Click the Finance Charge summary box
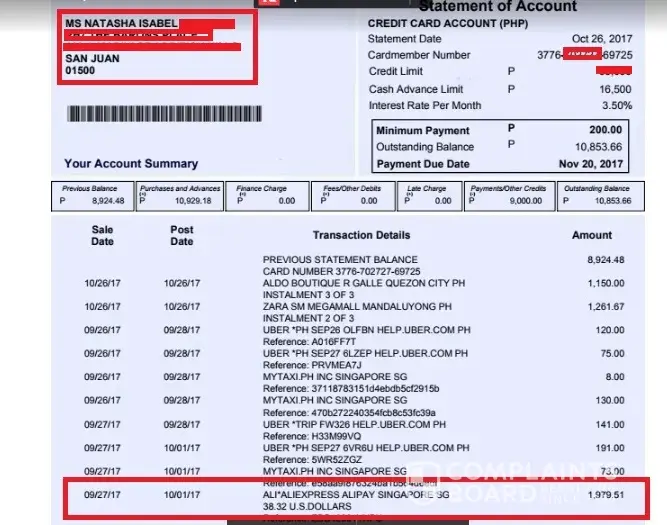 click(267, 196)
